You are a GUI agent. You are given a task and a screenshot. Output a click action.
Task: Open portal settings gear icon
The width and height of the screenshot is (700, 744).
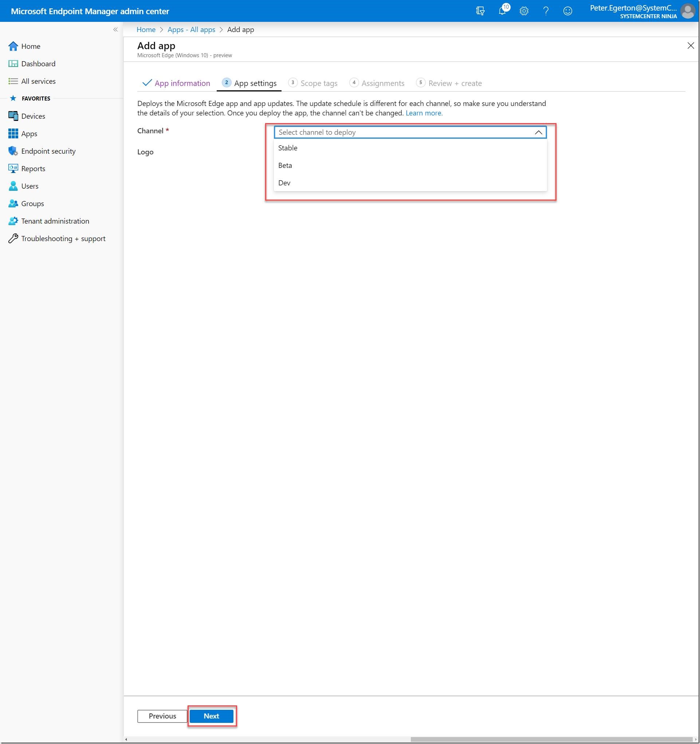[x=524, y=11]
